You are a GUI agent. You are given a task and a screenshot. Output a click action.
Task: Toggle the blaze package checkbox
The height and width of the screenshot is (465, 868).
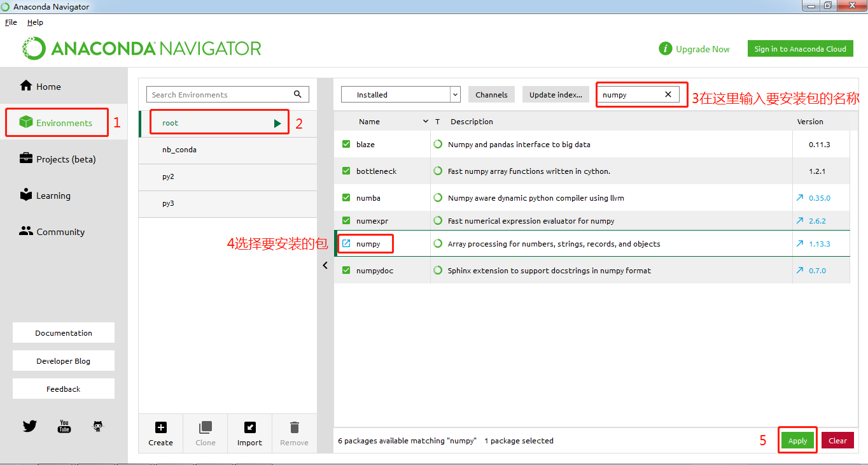(x=346, y=145)
